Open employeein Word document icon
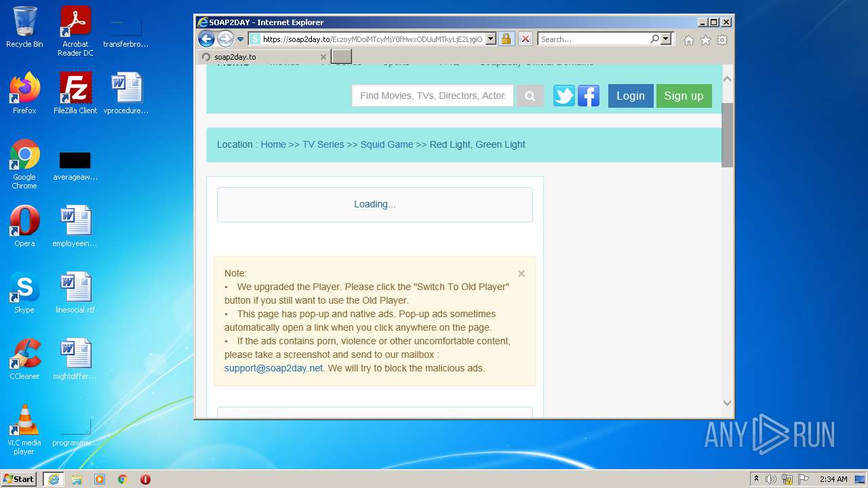 point(75,226)
